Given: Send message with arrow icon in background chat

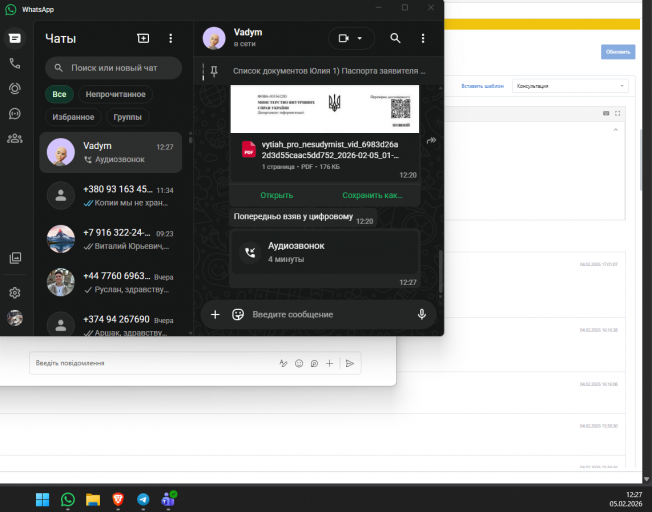Looking at the screenshot, I should pos(350,364).
